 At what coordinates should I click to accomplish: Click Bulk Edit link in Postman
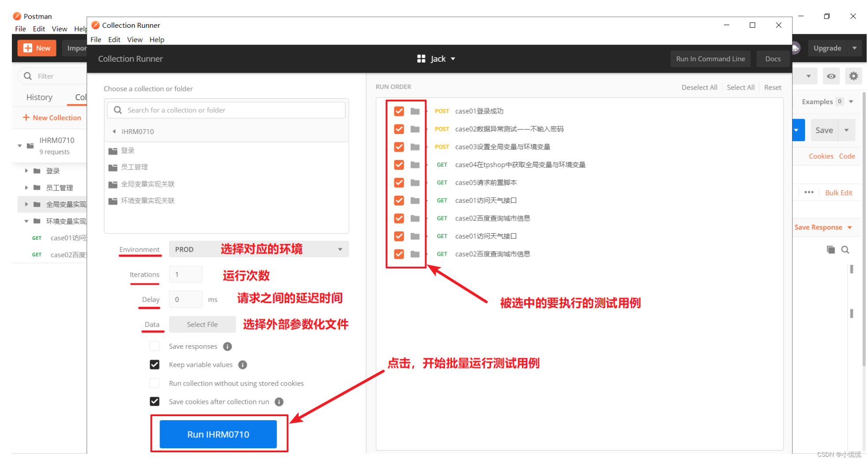(838, 193)
